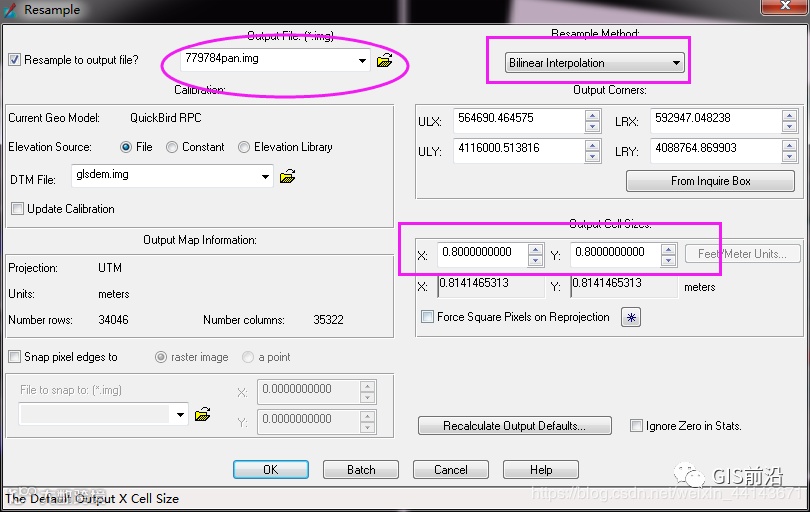Expand the output file 779784pan.img dropdown
The image size is (810, 512).
click(x=362, y=60)
